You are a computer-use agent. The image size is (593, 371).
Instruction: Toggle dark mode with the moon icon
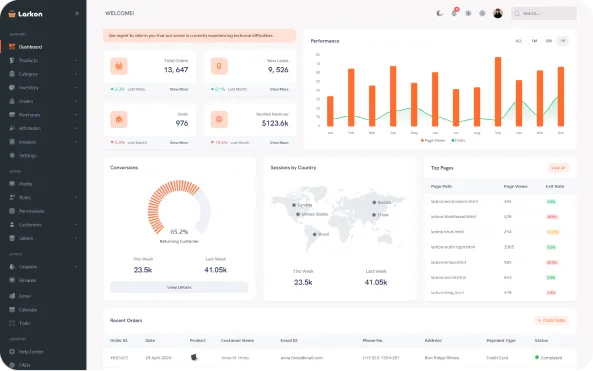439,13
